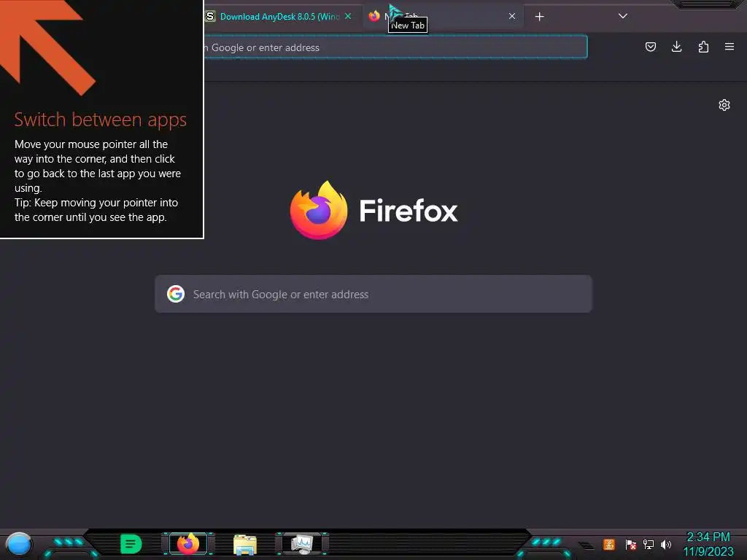
Task: Expand the list all tabs chevron
Action: [x=623, y=16]
